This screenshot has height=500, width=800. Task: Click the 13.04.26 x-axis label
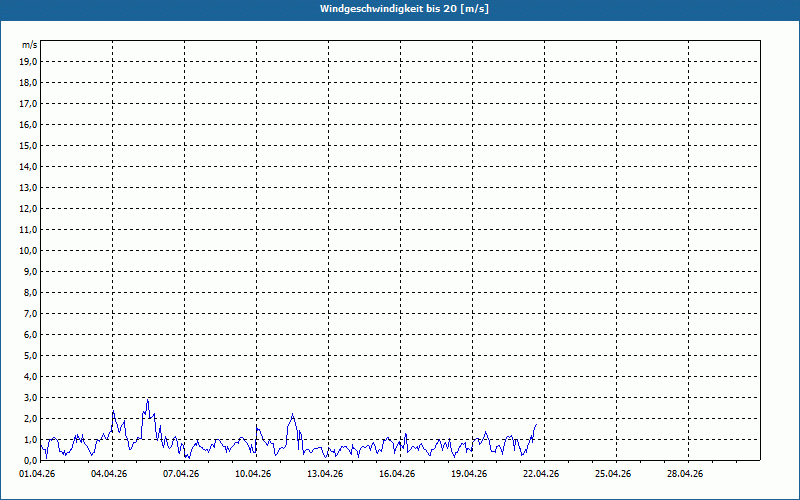[x=325, y=474]
